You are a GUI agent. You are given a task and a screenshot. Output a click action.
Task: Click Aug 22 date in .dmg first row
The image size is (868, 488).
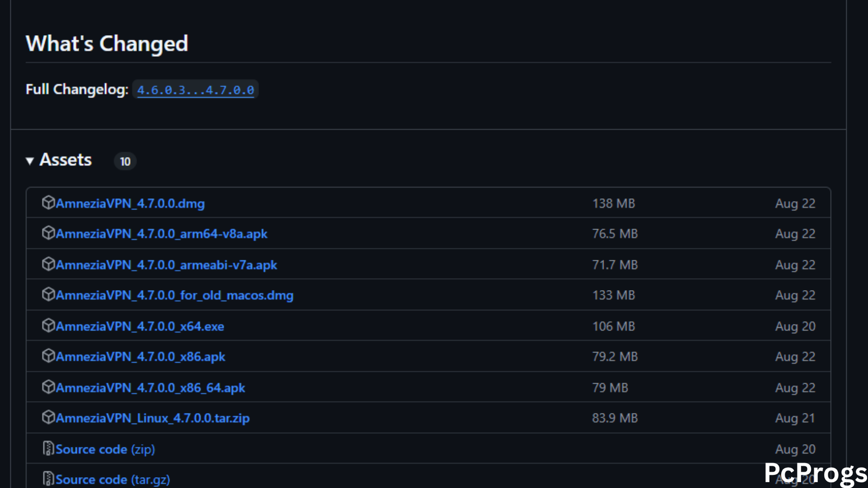pos(795,203)
